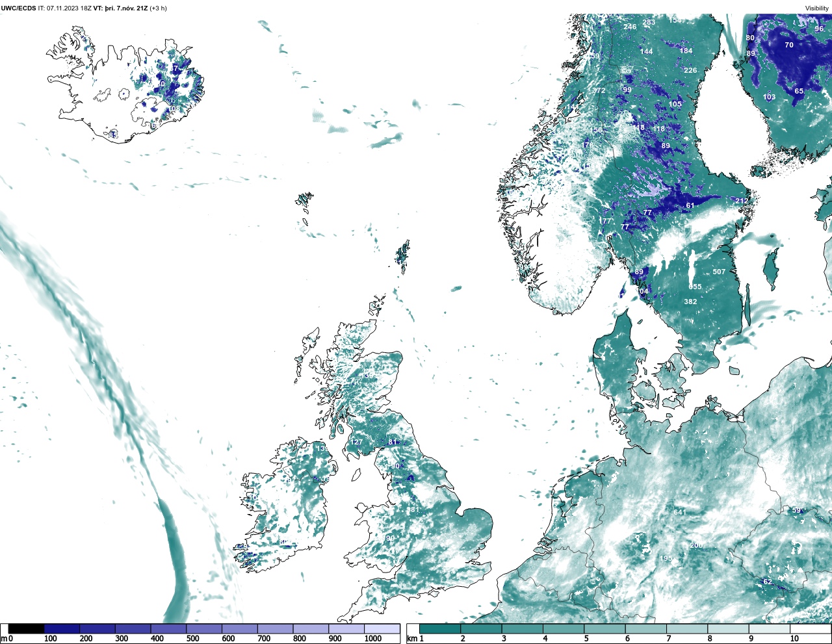Click the white swatch after 10 km
The image size is (832, 644).
(811, 628)
